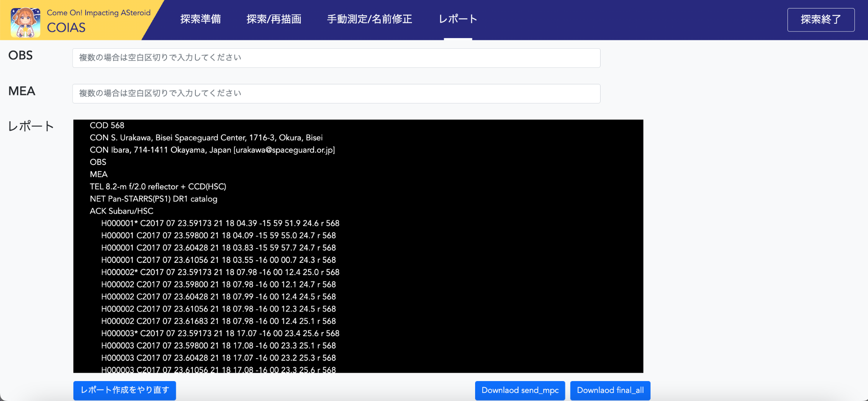This screenshot has width=868, height=401.
Task: Go to the 手動測定/名前修正 tab
Action: click(x=369, y=19)
